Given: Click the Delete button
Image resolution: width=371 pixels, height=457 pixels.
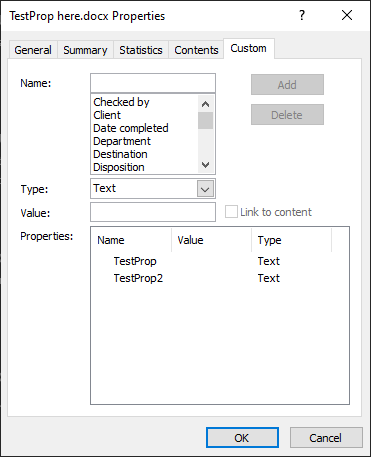Looking at the screenshot, I should point(287,115).
